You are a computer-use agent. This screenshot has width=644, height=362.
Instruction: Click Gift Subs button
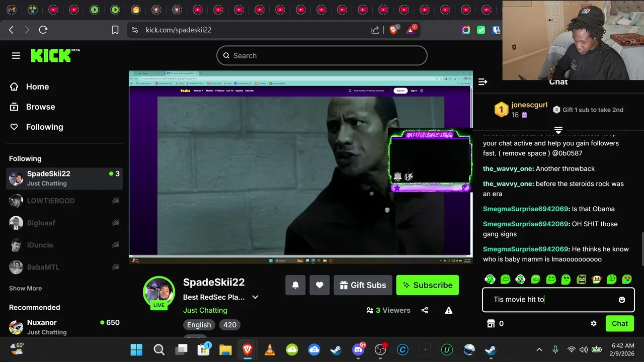click(363, 285)
